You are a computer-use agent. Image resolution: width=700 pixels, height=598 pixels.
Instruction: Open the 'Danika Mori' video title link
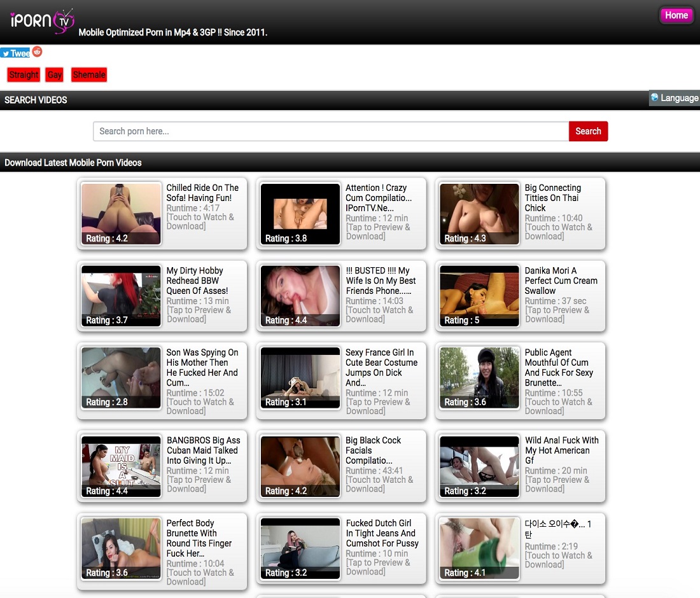561,281
